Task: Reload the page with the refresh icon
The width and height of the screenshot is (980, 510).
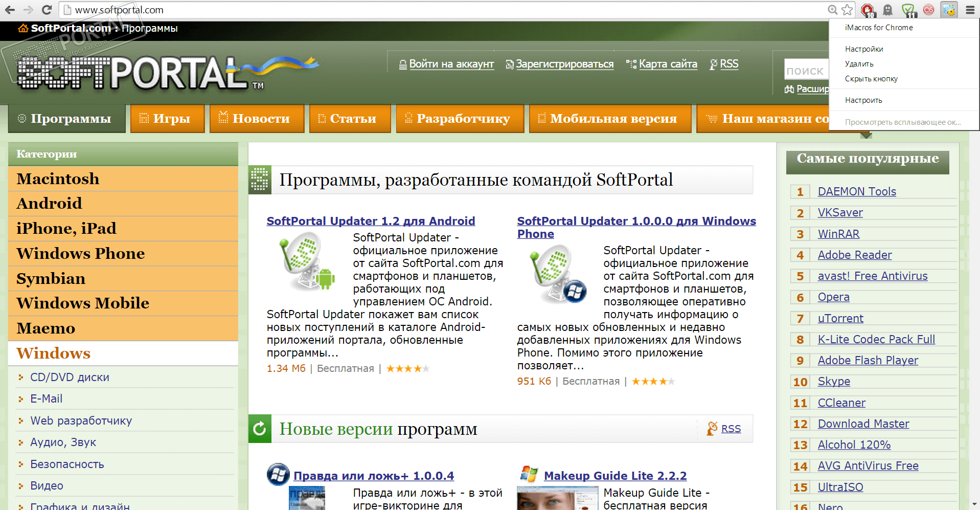Action: 47,10
